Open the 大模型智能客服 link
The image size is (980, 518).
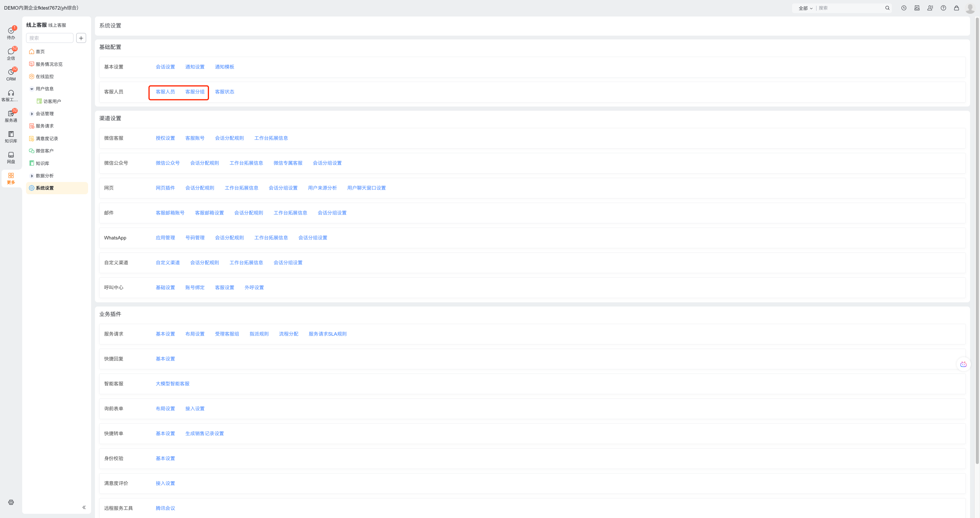(172, 384)
